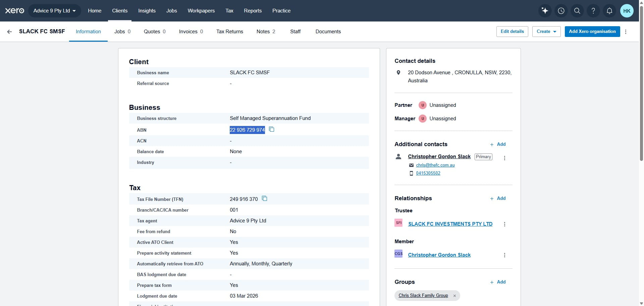The width and height of the screenshot is (644, 306).
Task: Open the Reports menu
Action: [x=253, y=11]
